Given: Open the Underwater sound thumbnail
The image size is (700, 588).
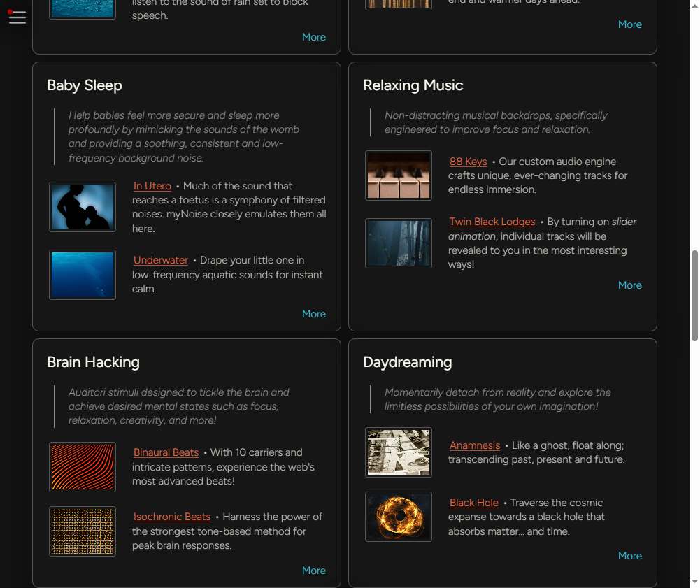Looking at the screenshot, I should pyautogui.click(x=83, y=275).
